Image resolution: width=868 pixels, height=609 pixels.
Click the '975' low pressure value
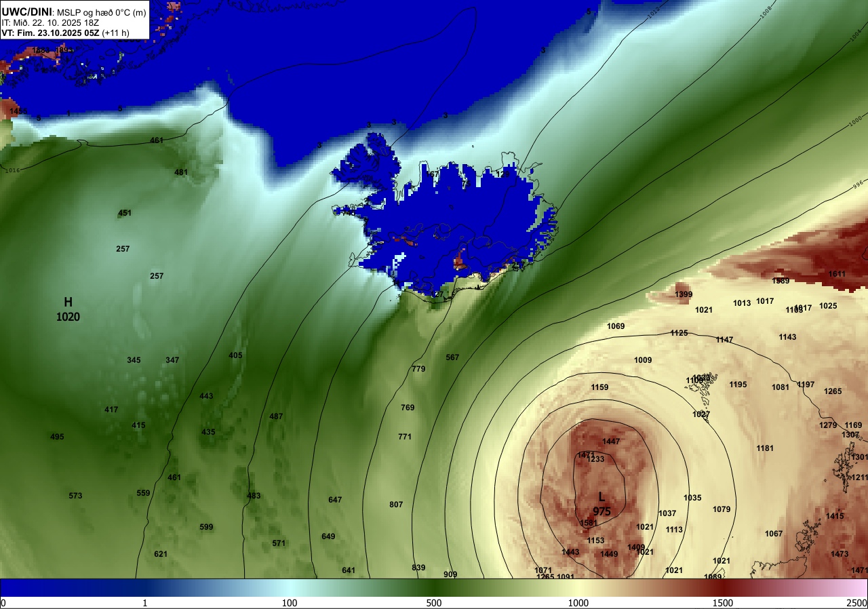[601, 511]
